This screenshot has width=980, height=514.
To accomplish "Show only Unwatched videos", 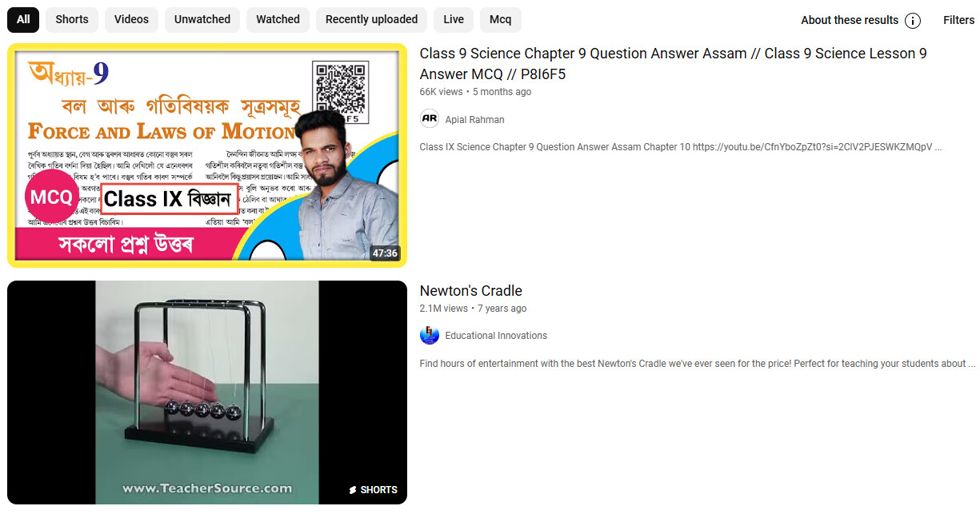I will click(202, 19).
